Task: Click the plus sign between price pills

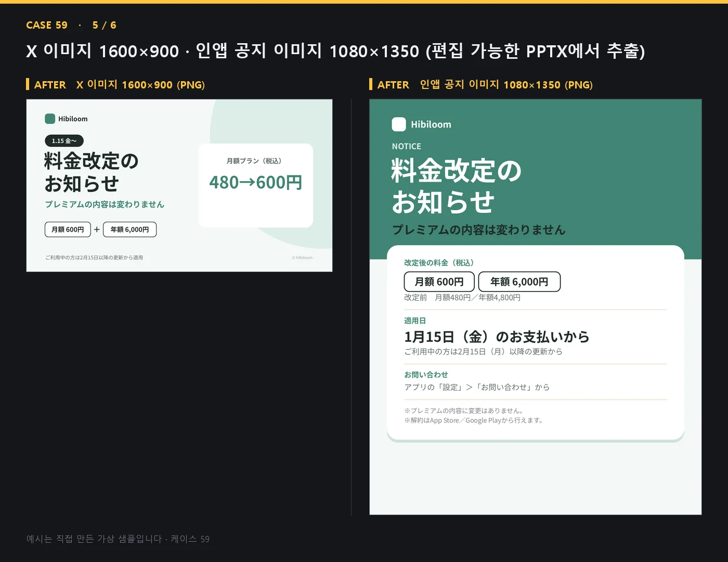Action: [x=97, y=229]
